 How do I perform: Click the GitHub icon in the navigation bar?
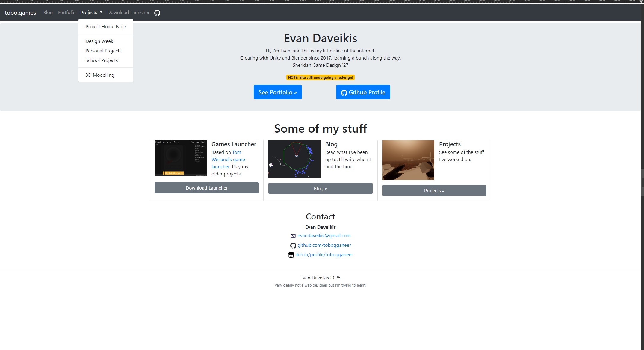tap(157, 12)
